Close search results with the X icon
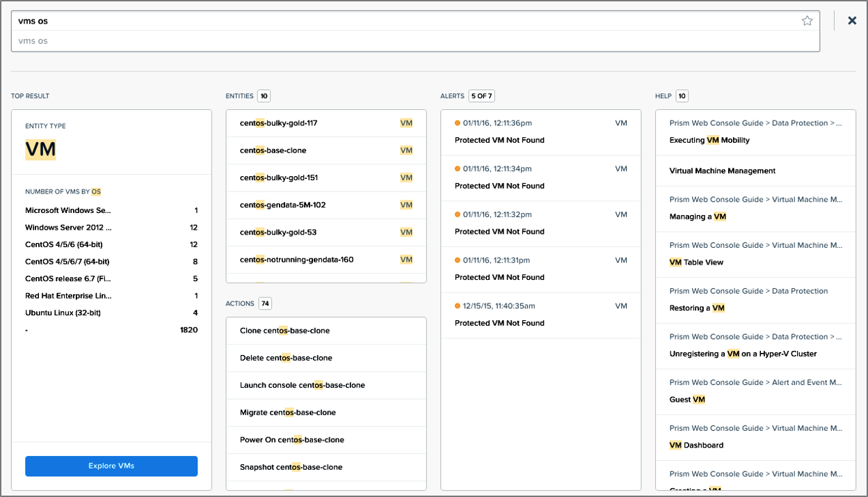 [851, 20]
